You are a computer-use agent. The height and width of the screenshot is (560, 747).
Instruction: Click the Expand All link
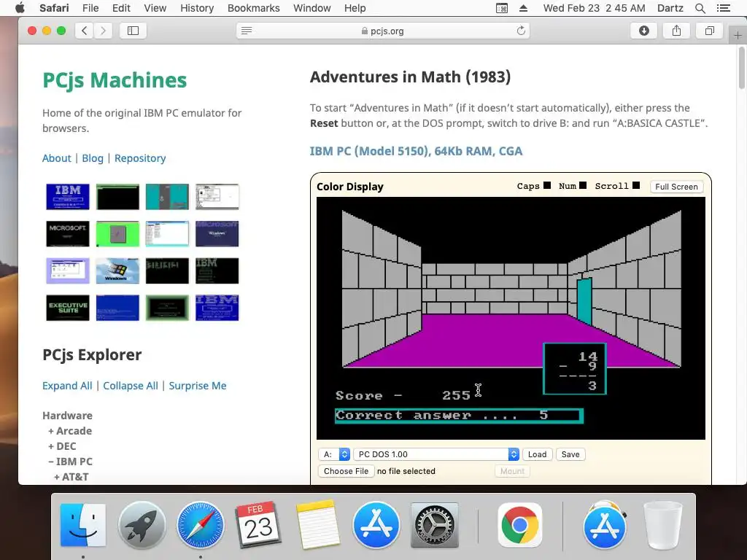coord(67,386)
